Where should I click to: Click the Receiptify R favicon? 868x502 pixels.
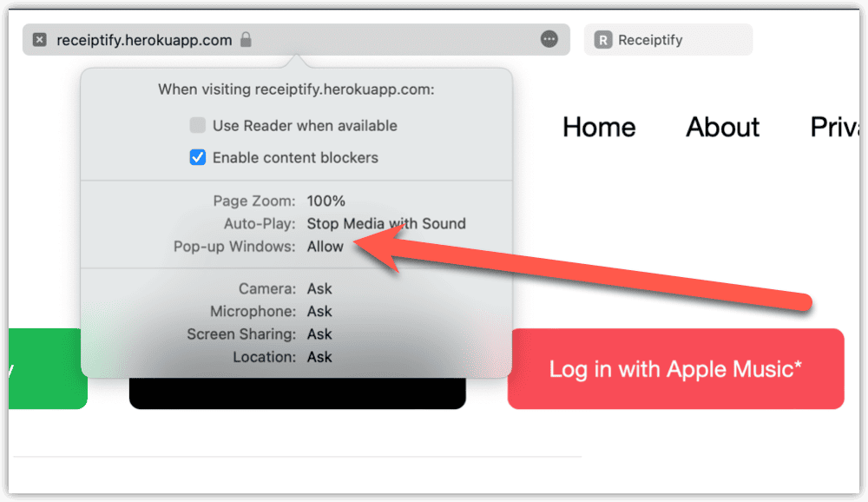pyautogui.click(x=603, y=40)
